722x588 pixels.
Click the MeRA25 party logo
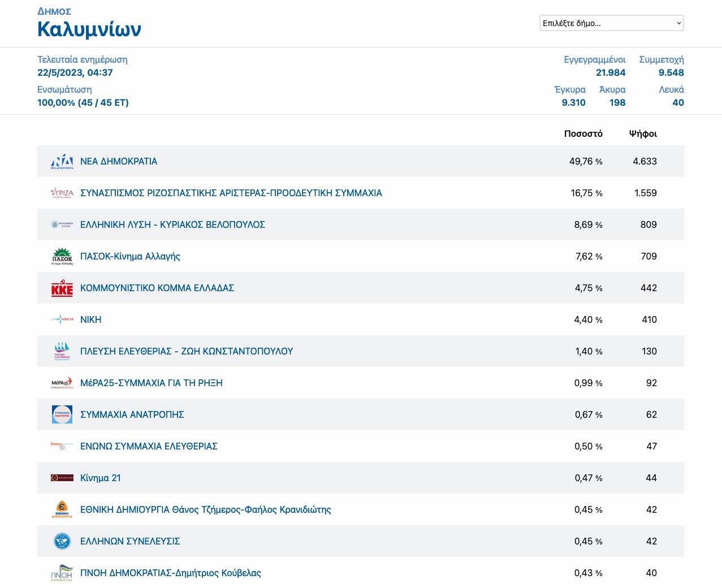point(62,383)
